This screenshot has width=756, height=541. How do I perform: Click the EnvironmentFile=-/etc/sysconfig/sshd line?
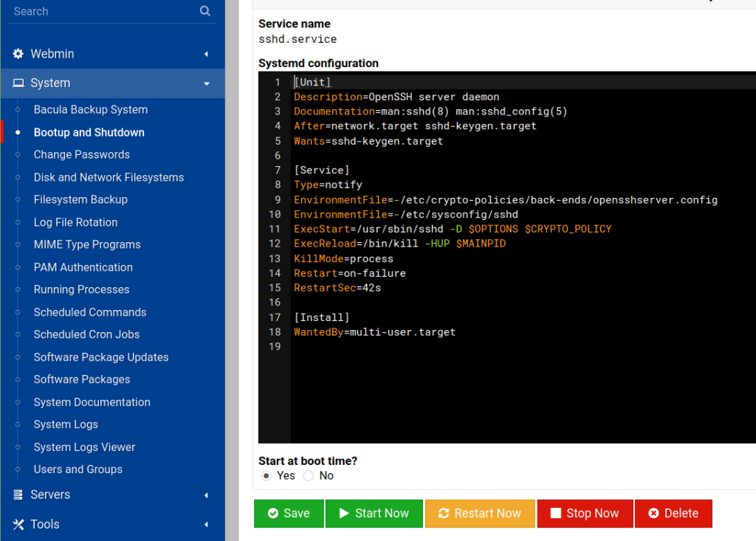(x=406, y=214)
